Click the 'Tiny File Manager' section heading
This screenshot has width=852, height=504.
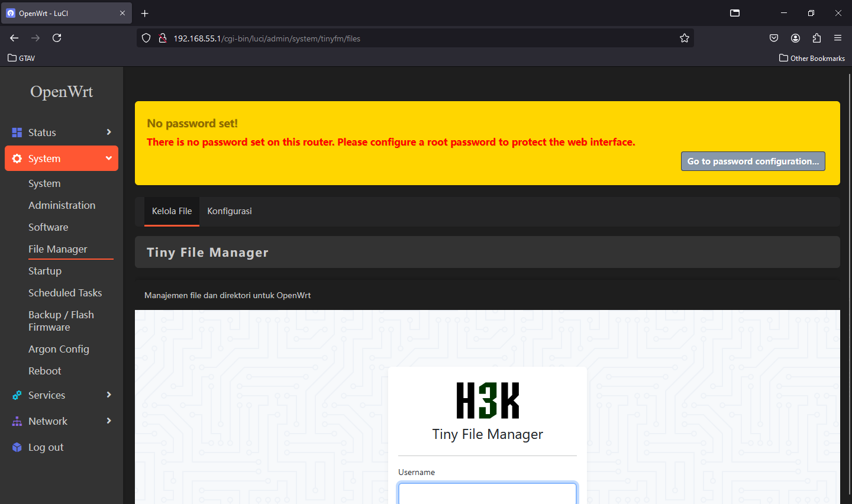[x=208, y=253]
